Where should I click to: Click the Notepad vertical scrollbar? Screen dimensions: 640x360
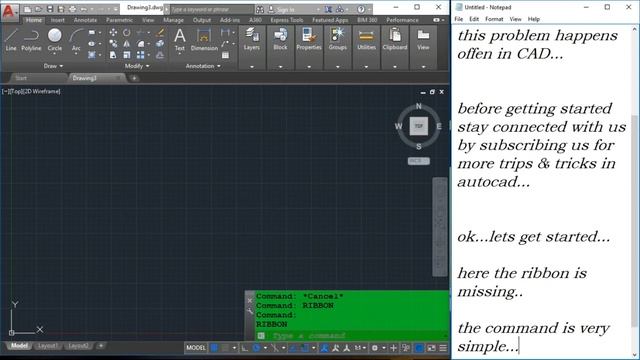click(635, 191)
